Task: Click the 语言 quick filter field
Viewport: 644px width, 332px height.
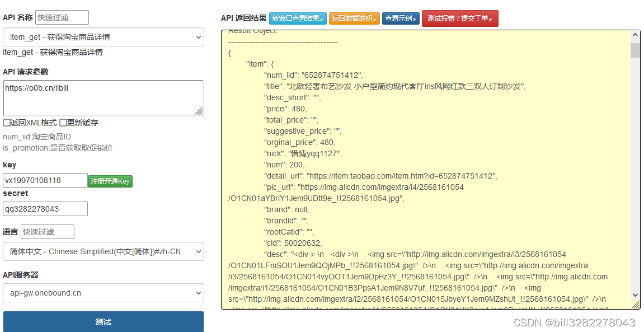Action: 48,232
